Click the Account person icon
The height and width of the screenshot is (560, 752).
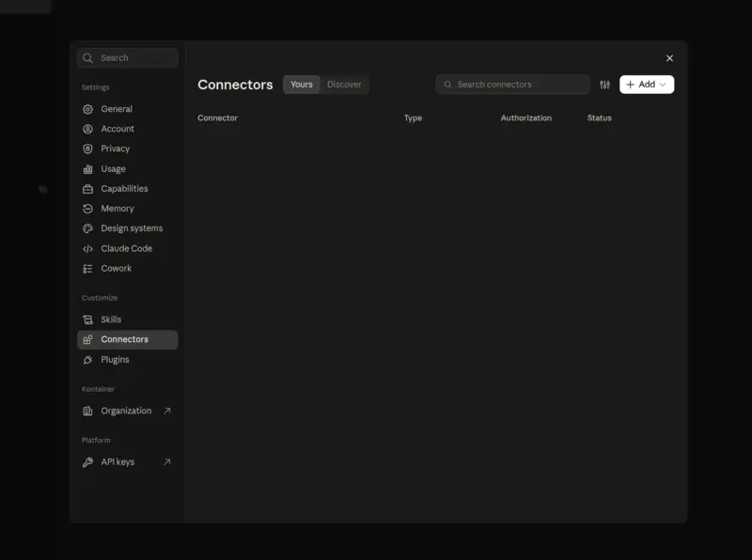[87, 129]
